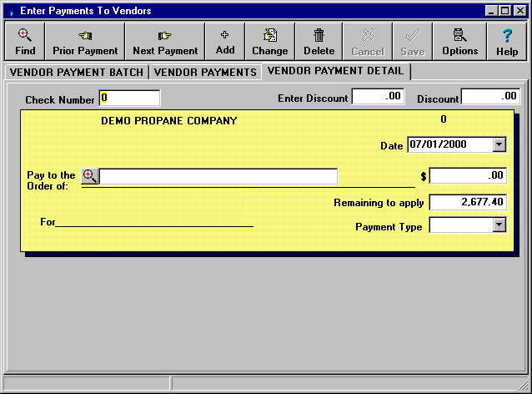Go to Prior Payment record
Image resolution: width=532 pixels, height=394 pixels.
coord(85,42)
